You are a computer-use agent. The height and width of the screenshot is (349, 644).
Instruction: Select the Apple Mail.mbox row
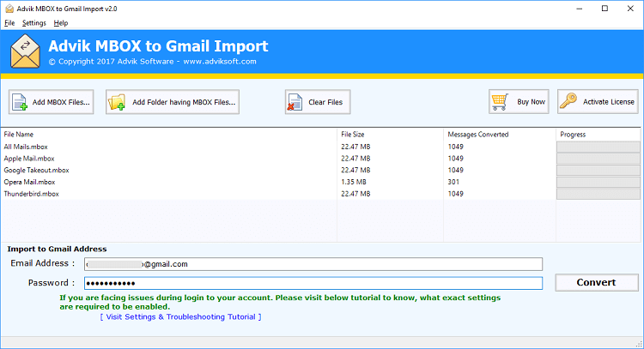click(320, 159)
